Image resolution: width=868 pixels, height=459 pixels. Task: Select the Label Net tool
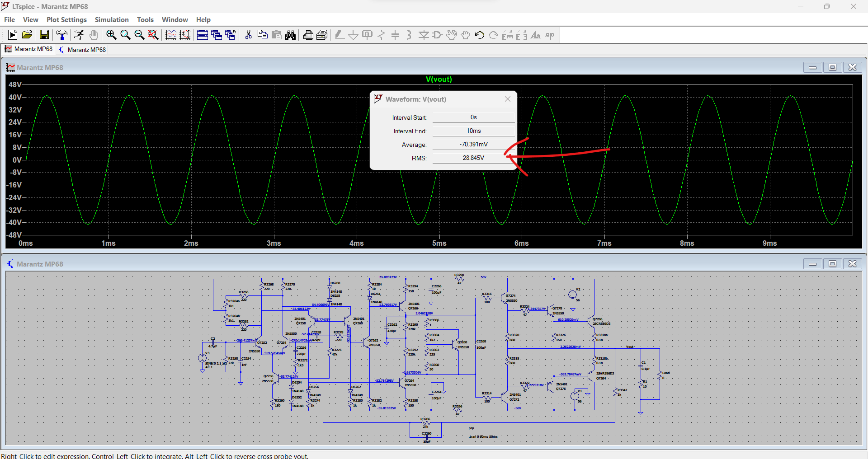[368, 35]
